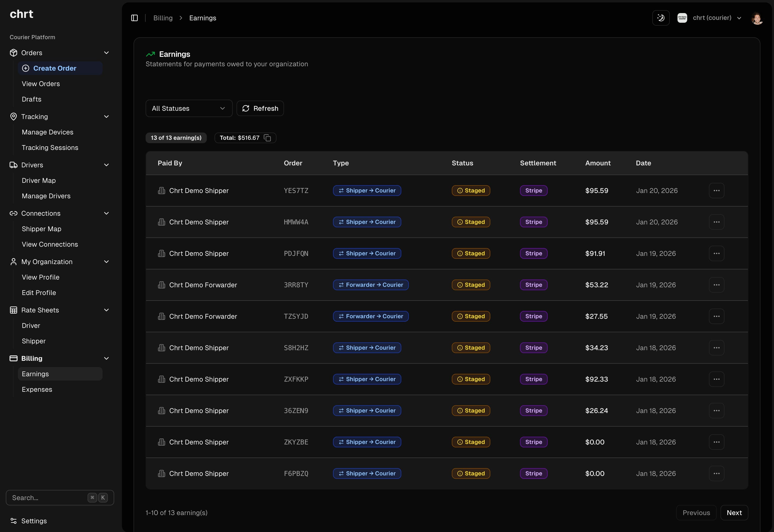
Task: Click the Drivers truck icon
Action: click(13, 165)
